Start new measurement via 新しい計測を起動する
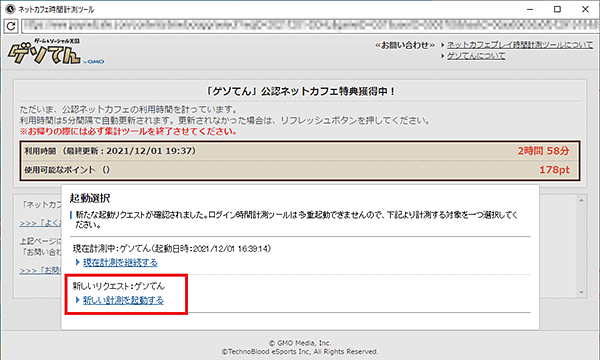Image resolution: width=600 pixels, height=360 pixels. 123,300
